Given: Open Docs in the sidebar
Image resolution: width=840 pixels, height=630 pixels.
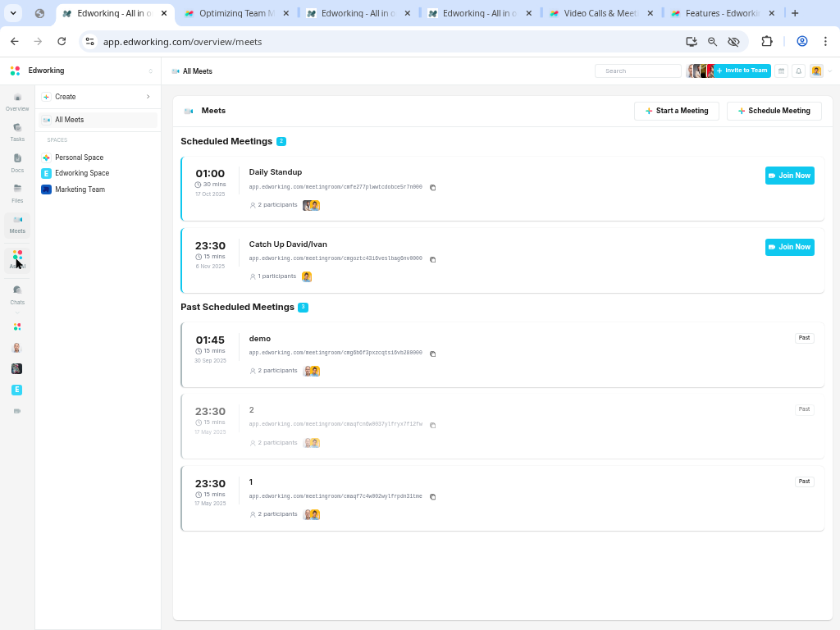Looking at the screenshot, I should [x=17, y=162].
